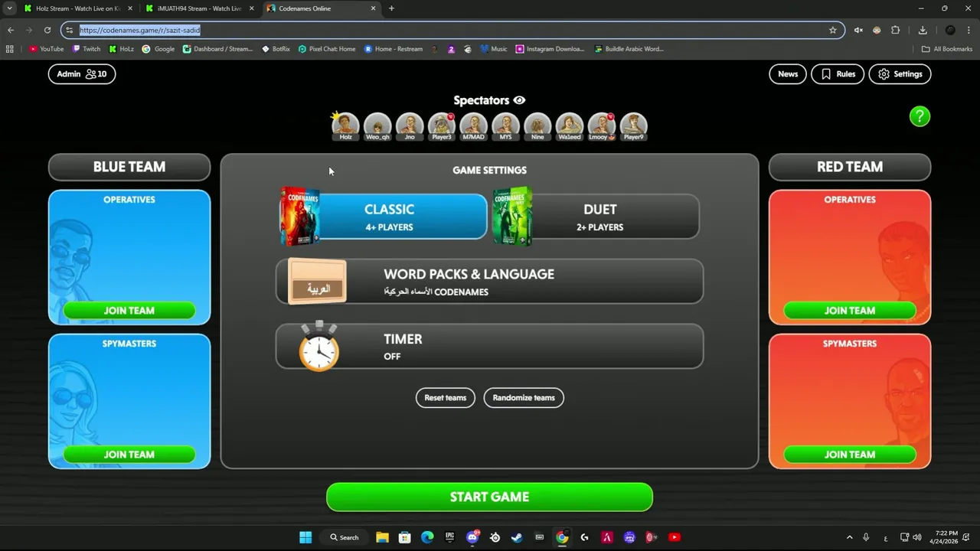
Task: Join Red Team as spymaster
Action: coord(850,454)
